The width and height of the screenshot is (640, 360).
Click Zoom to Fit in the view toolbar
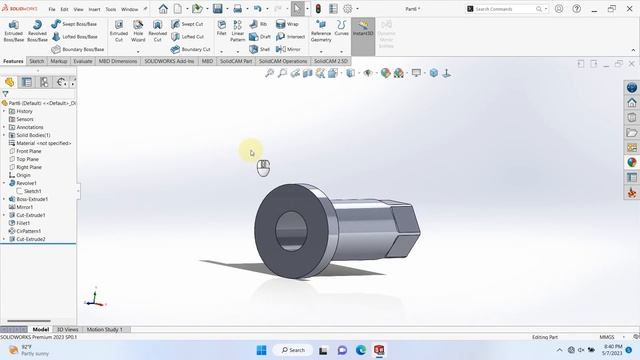[269, 73]
